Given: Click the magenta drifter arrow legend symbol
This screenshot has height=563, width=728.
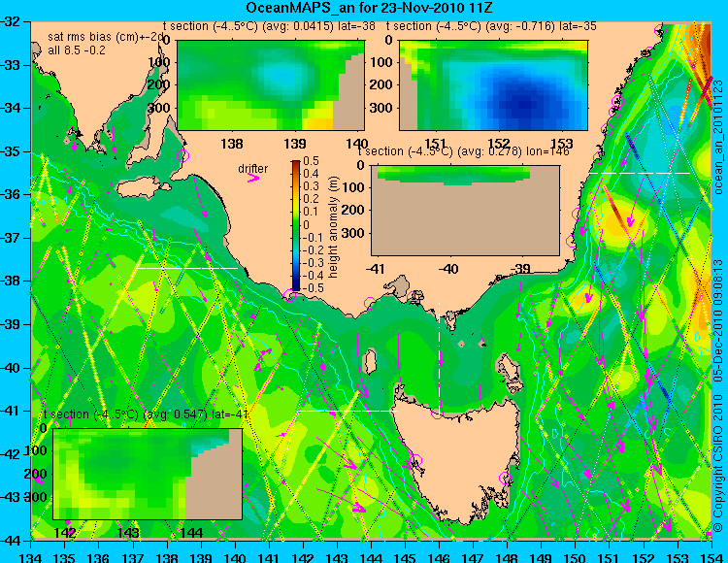Looking at the screenshot, I should tap(253, 178).
